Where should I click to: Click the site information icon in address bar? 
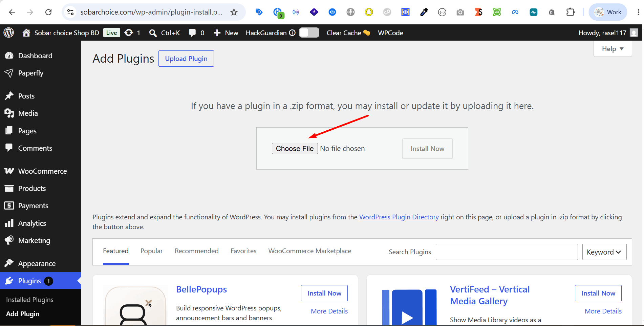click(70, 12)
